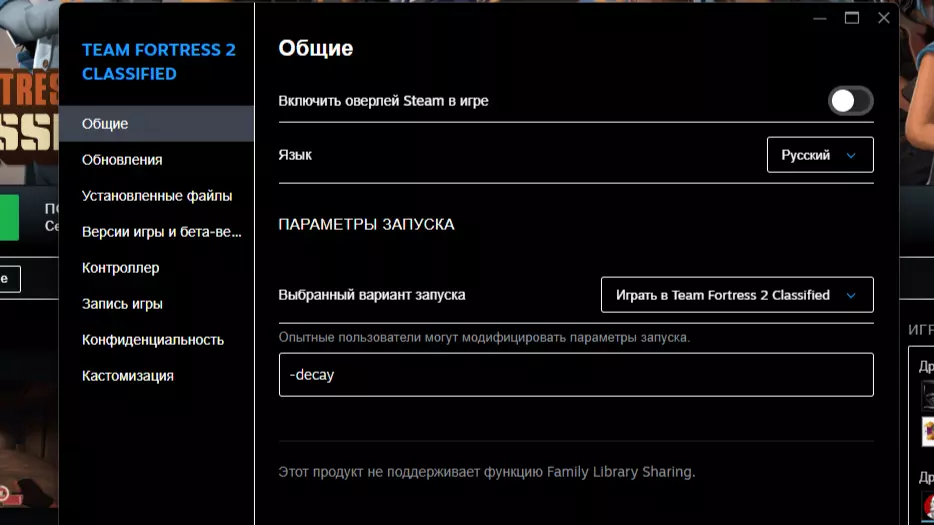This screenshot has height=525, width=934.
Task: Maximize the properties window
Action: 852,18
